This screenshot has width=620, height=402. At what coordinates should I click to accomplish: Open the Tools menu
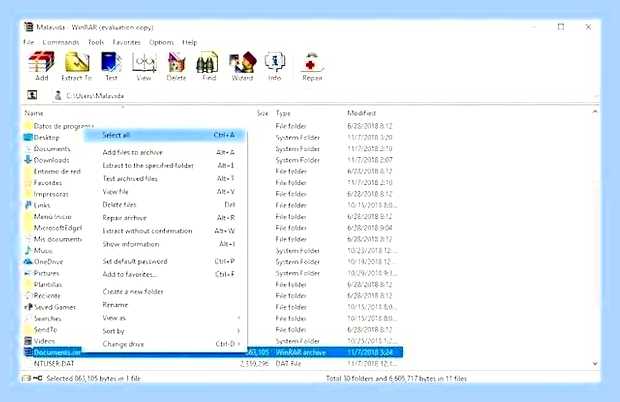click(x=96, y=42)
